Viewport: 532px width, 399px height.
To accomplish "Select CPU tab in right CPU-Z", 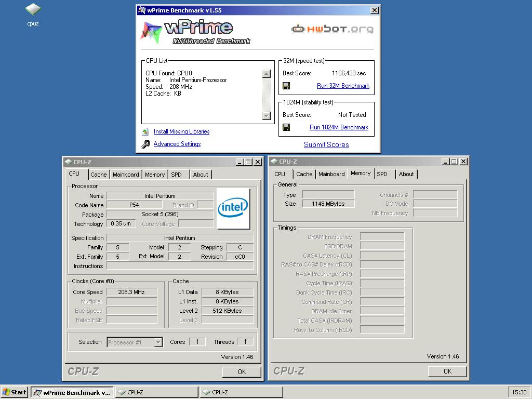I will coord(280,174).
